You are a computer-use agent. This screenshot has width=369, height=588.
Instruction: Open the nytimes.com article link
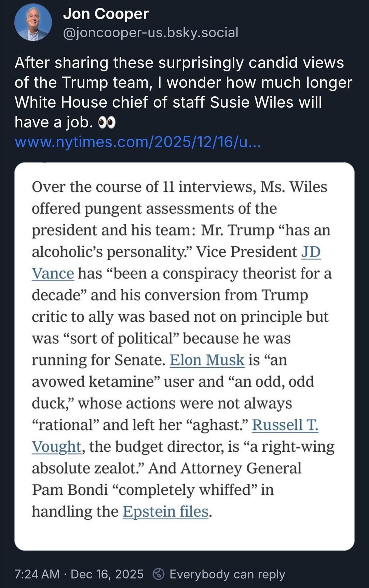tap(138, 142)
